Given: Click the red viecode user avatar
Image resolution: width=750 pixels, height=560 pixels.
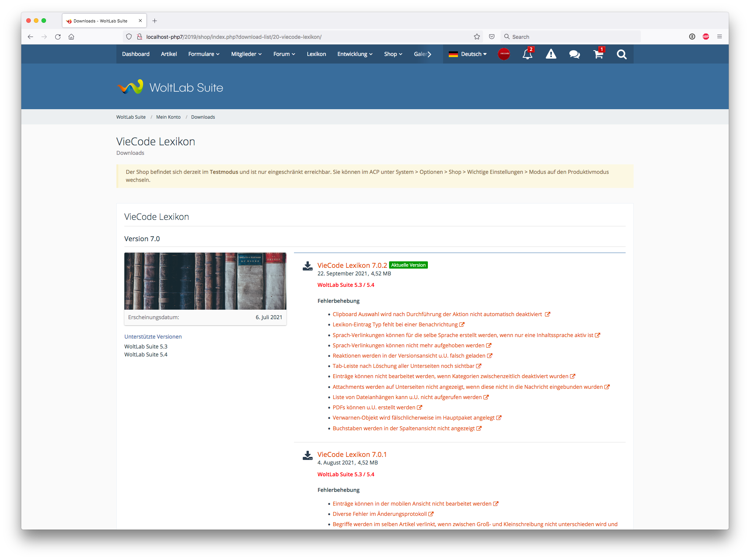Looking at the screenshot, I should pyautogui.click(x=504, y=54).
